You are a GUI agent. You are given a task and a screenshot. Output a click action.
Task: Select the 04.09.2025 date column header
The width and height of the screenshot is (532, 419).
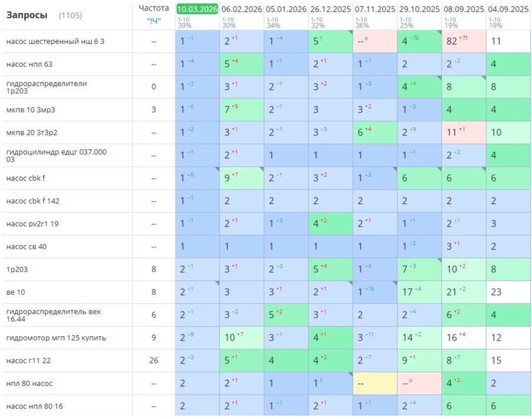[x=508, y=9]
